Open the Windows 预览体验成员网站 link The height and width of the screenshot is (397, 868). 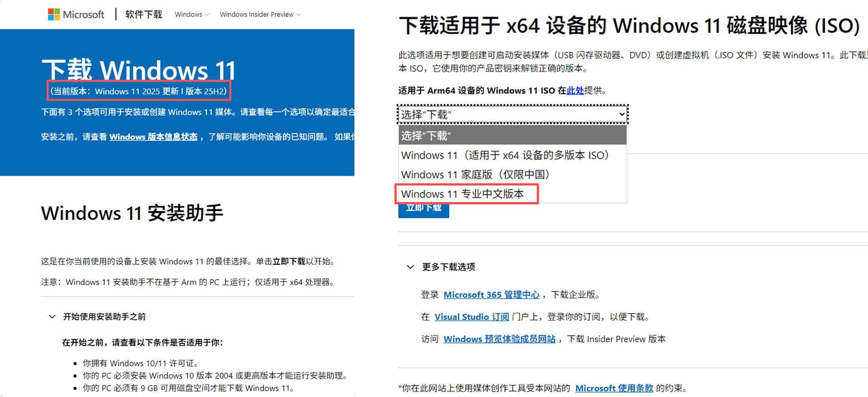coord(500,339)
